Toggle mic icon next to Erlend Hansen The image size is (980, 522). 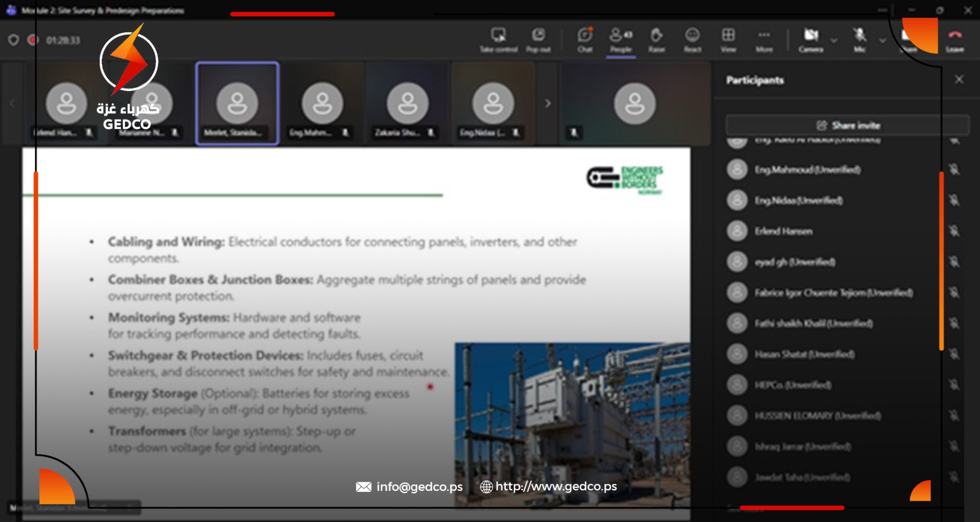(x=954, y=231)
